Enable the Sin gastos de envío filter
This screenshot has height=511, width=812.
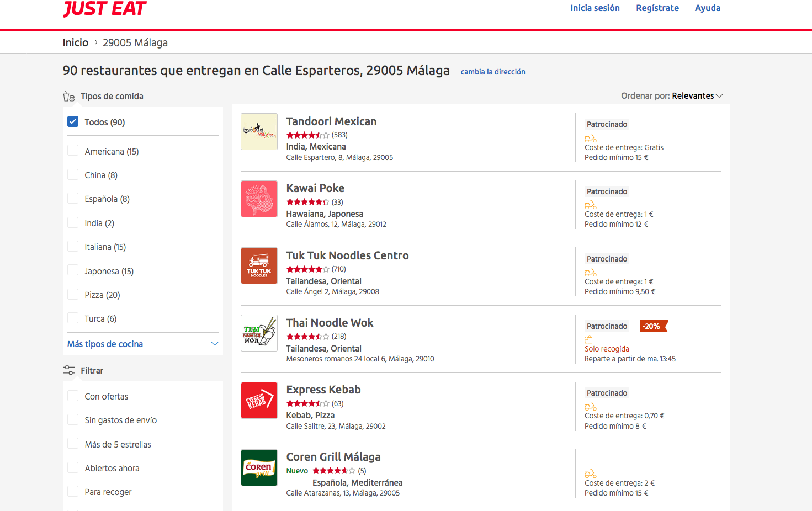(73, 419)
